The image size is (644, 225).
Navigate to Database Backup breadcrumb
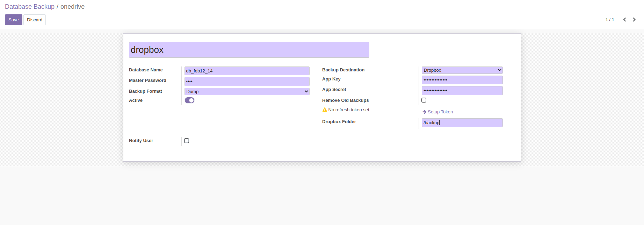click(x=30, y=7)
